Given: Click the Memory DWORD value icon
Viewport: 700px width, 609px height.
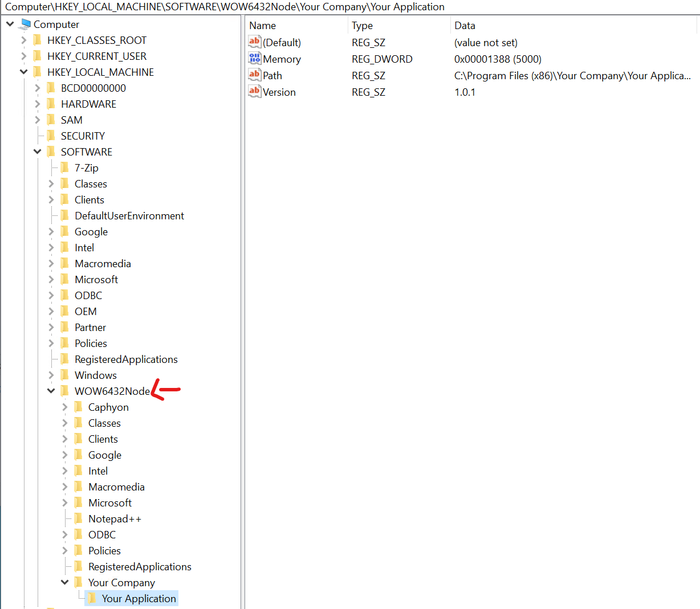Looking at the screenshot, I should point(254,59).
